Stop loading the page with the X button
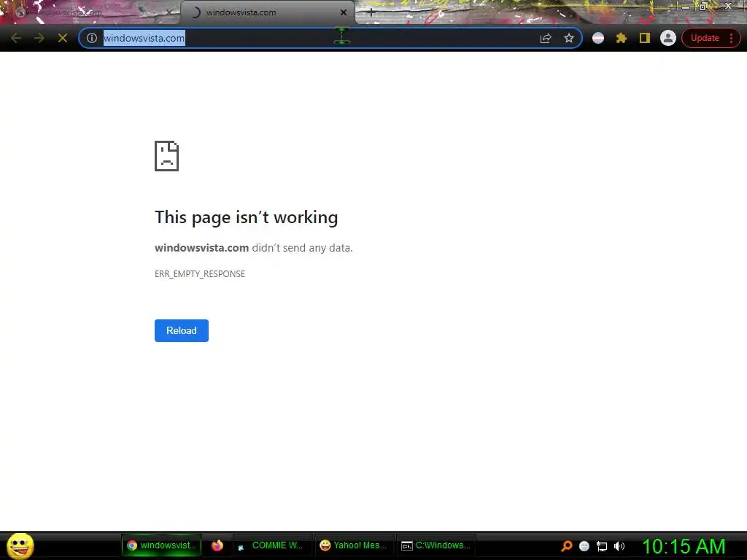Image resolution: width=747 pixels, height=560 pixels. tap(63, 38)
